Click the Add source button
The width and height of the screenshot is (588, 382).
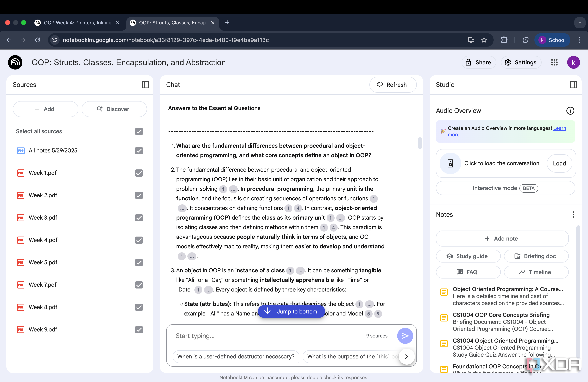tap(45, 109)
